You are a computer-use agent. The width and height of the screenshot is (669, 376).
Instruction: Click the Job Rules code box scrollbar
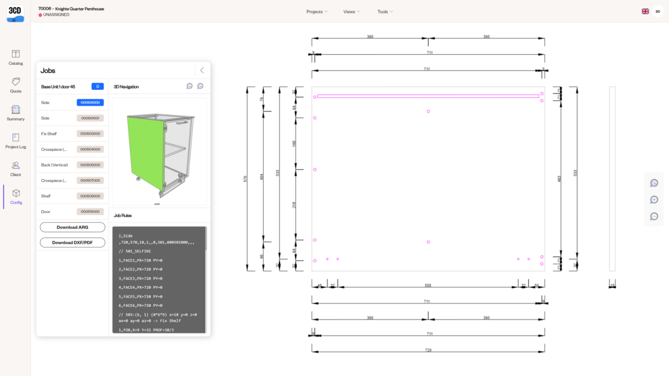pyautogui.click(x=206, y=238)
